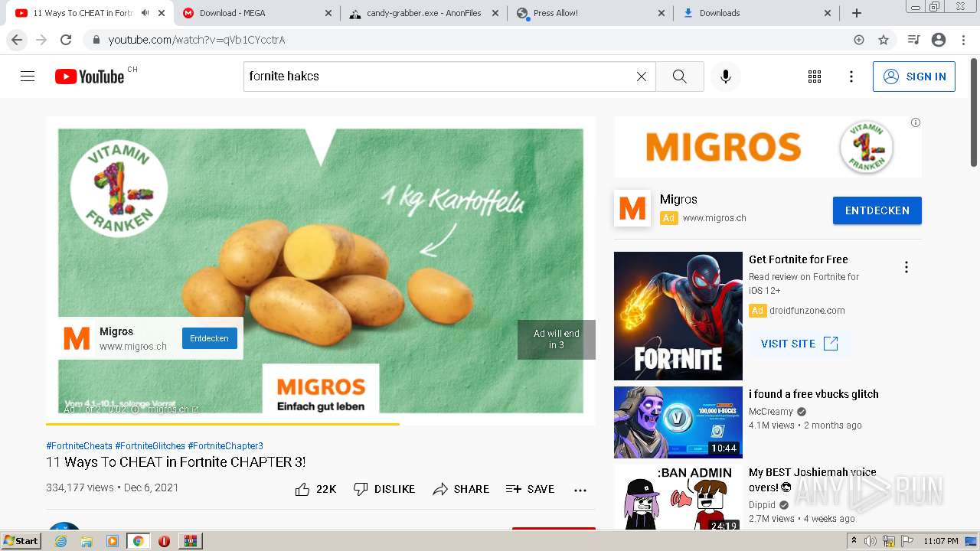Click the yellow ad progress bar
980x551 pixels.
click(223, 423)
